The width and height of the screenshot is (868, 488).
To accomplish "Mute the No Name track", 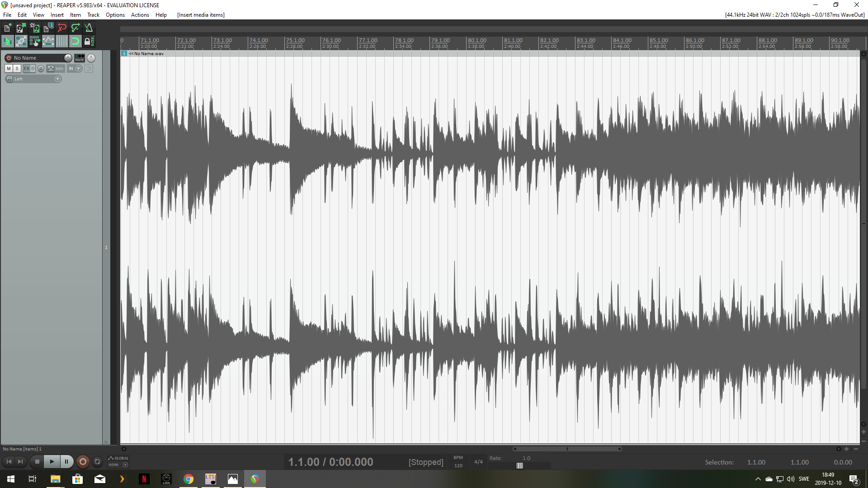I will click(x=9, y=69).
